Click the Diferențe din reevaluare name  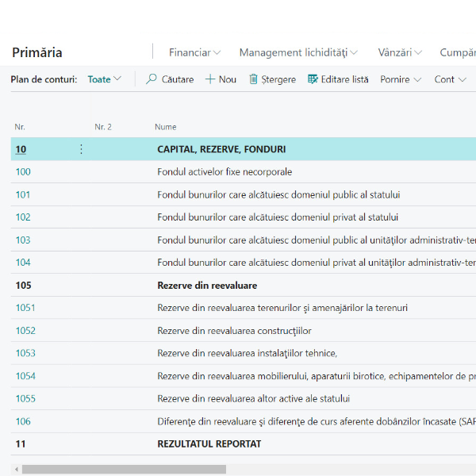pos(317,421)
